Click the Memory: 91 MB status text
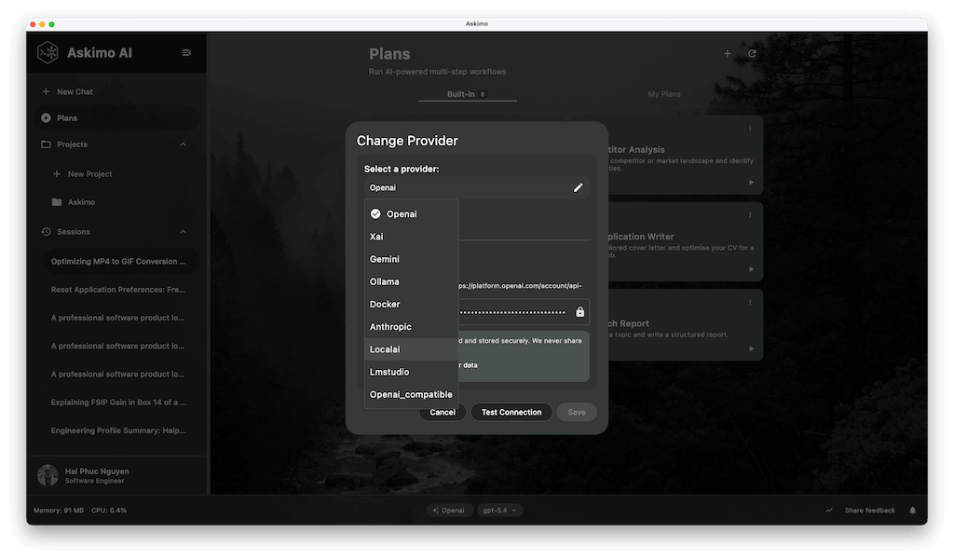 (x=59, y=510)
